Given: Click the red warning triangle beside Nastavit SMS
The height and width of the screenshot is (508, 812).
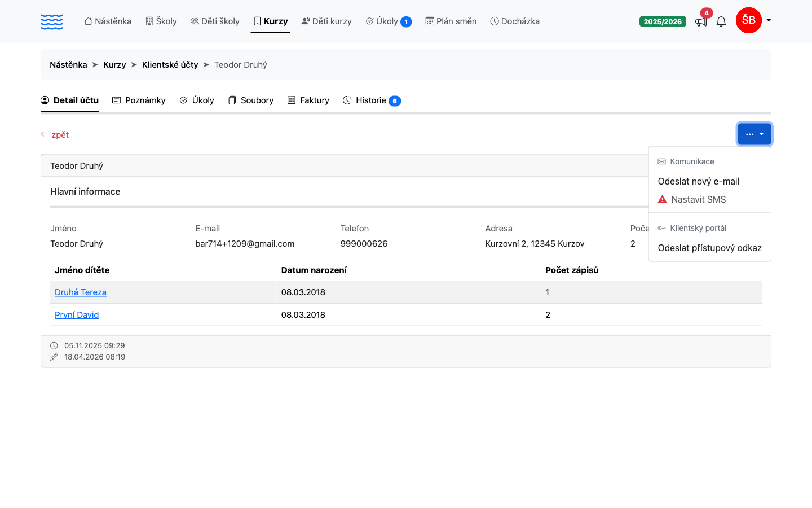Looking at the screenshot, I should click(663, 199).
